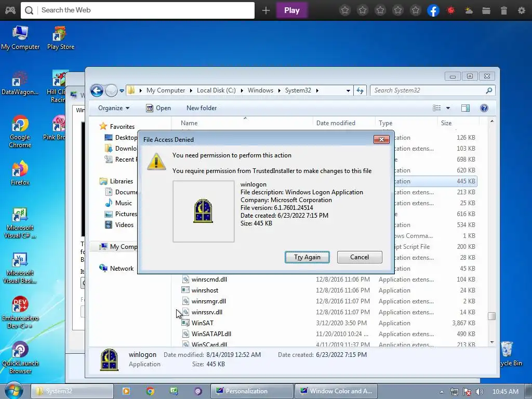The width and height of the screenshot is (532, 399).
Task: Click the weather icon in top bar
Action: [x=469, y=10]
